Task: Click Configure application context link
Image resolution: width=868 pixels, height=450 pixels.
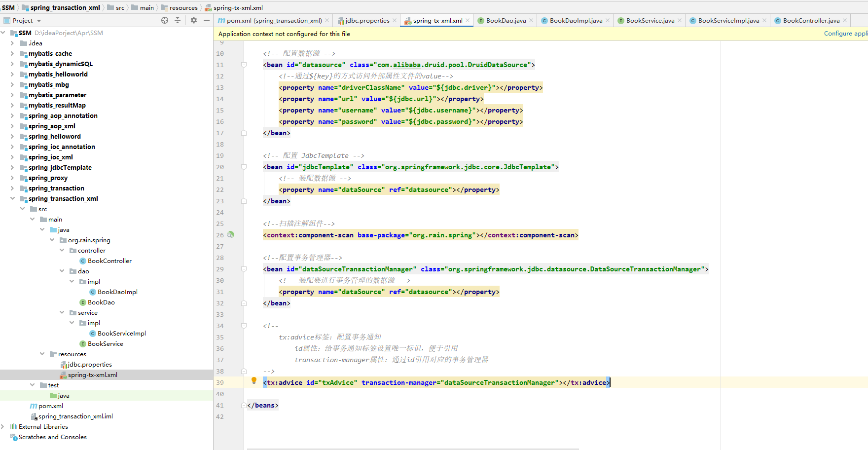Action: tap(845, 34)
